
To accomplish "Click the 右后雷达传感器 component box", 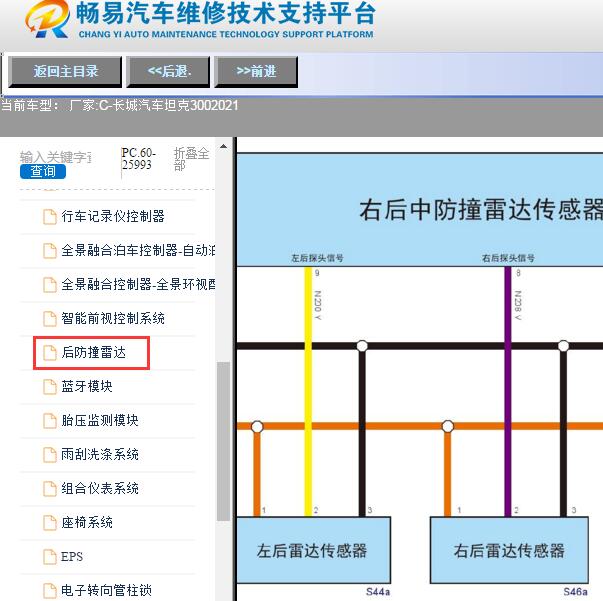I will [x=509, y=550].
